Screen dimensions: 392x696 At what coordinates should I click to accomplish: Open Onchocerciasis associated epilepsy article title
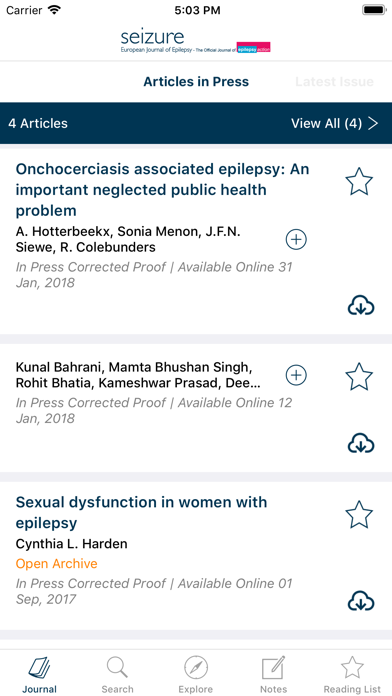point(162,190)
